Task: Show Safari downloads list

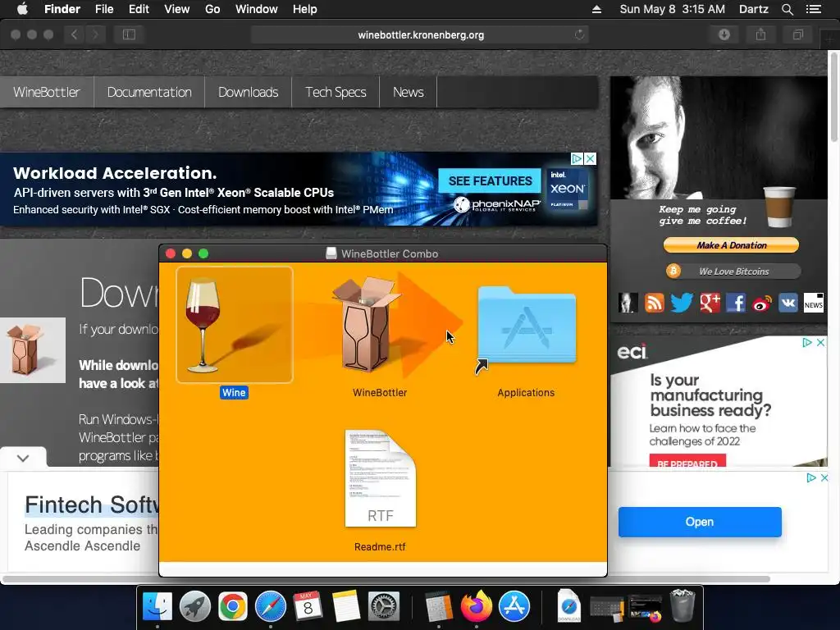Action: point(724,34)
